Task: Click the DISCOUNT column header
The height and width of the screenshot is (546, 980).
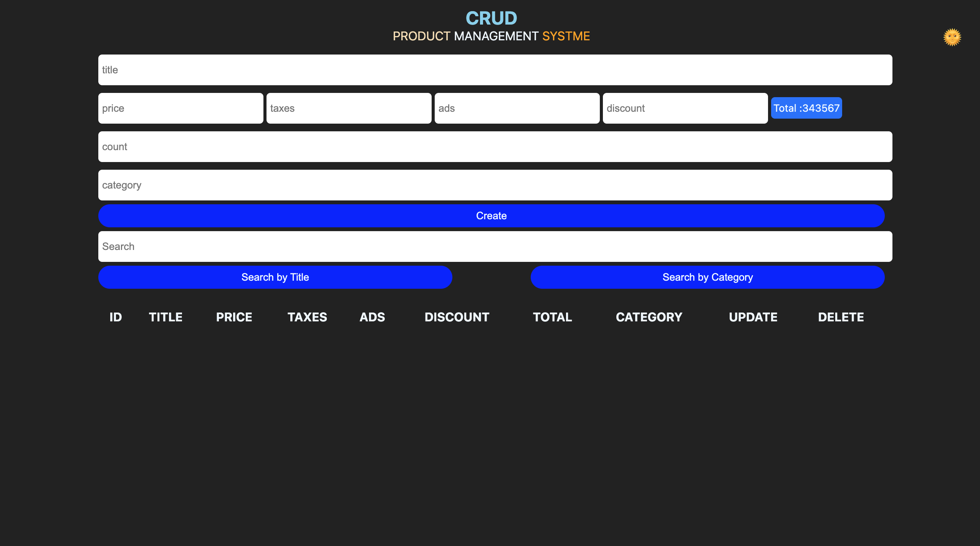Action: [457, 317]
